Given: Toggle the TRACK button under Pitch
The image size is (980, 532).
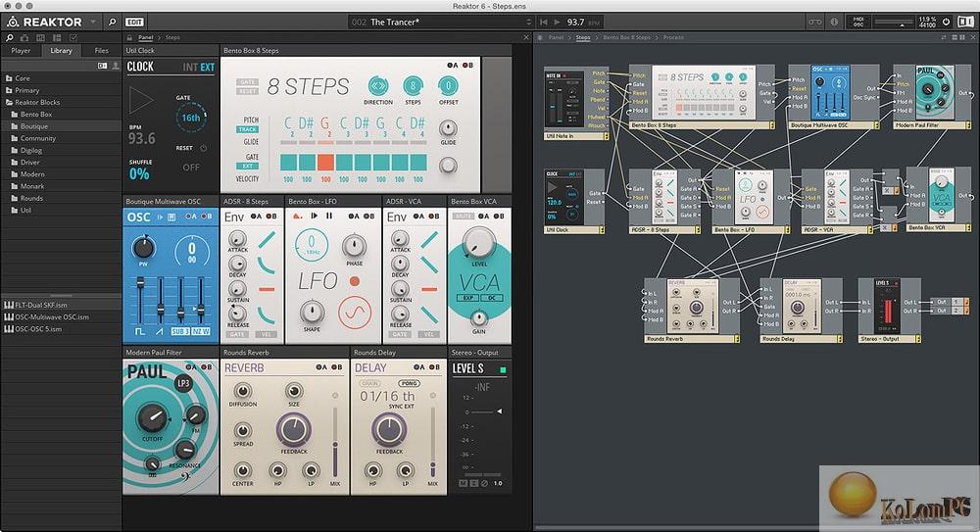Looking at the screenshot, I should click(x=248, y=129).
